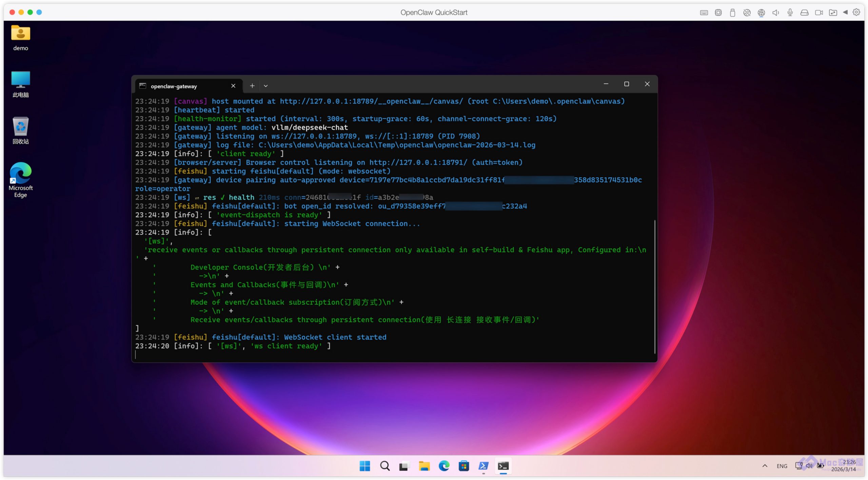Image resolution: width=868 pixels, height=480 pixels.
Task: Click the keyboard icon in VM toolbar
Action: (x=704, y=13)
